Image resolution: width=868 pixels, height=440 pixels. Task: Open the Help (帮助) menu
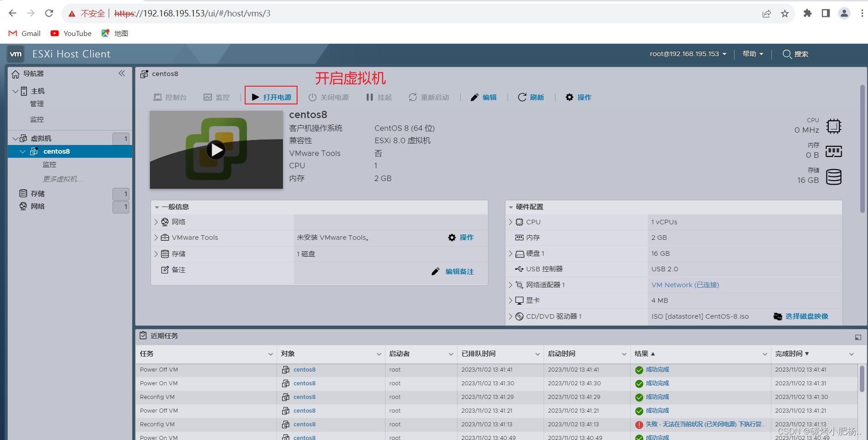pos(753,54)
